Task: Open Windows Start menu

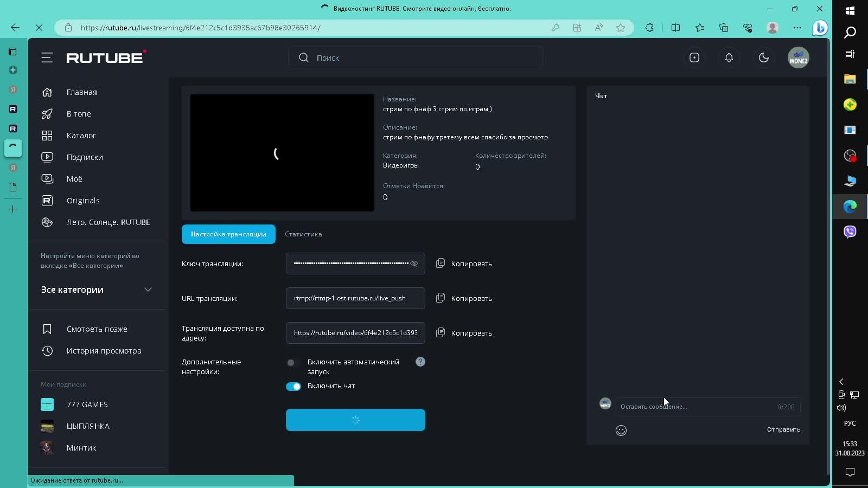Action: [850, 11]
